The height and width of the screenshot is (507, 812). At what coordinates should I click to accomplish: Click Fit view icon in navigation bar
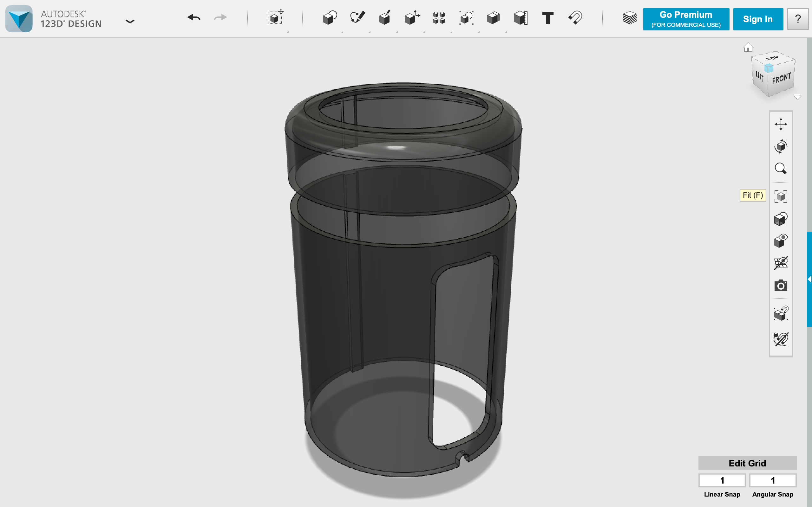[781, 196]
